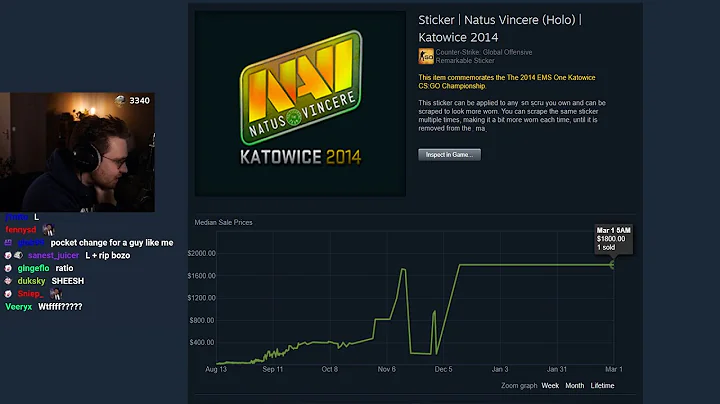Click the badge icon before gingeflo
The height and width of the screenshot is (404, 720).
pyautogui.click(x=8, y=268)
